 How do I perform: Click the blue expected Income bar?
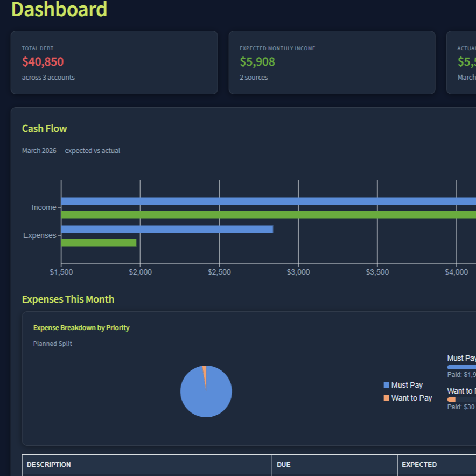coord(268,201)
